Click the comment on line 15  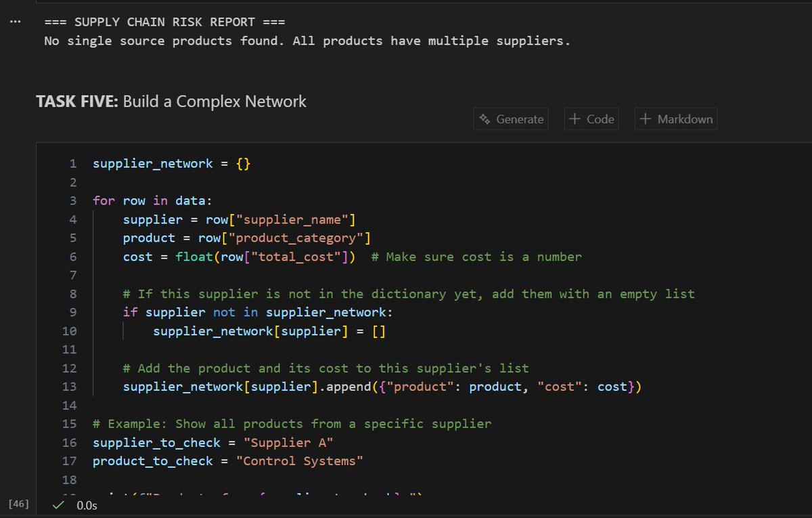tap(292, 424)
